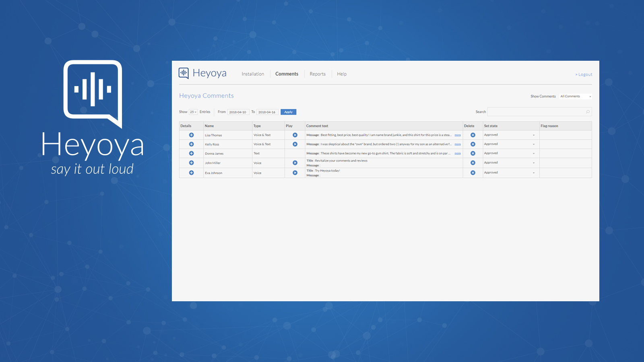Play Lisa Thomas voice comment
The height and width of the screenshot is (362, 644).
[x=295, y=135]
